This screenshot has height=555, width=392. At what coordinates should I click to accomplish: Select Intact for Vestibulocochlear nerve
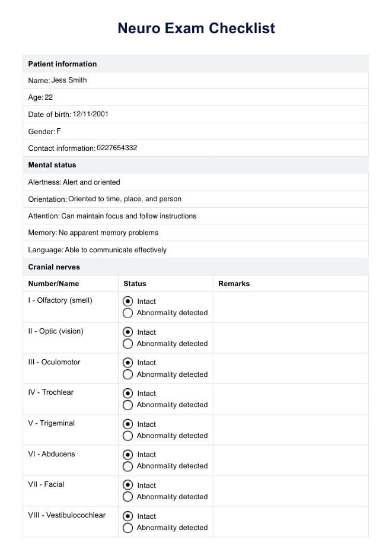tap(128, 516)
